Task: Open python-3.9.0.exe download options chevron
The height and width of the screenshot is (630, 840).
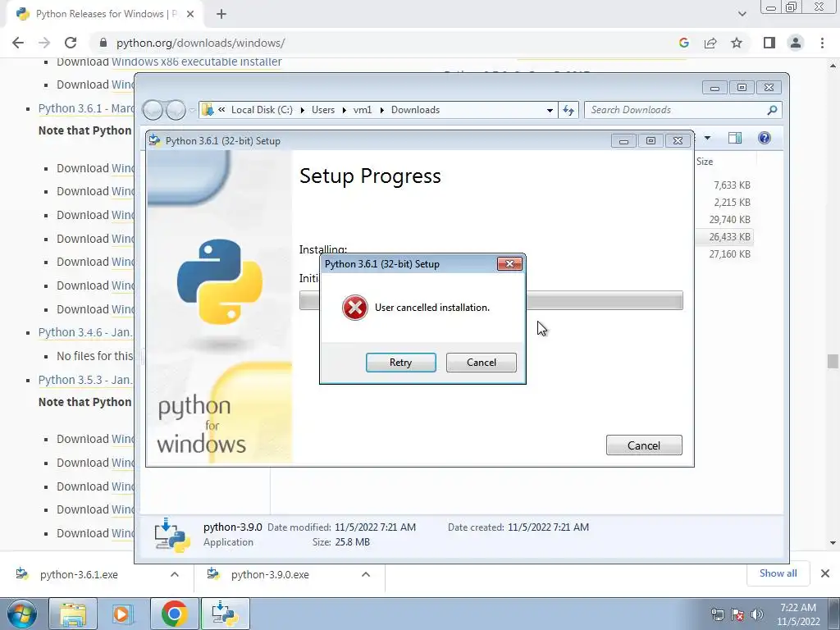Action: point(366,574)
